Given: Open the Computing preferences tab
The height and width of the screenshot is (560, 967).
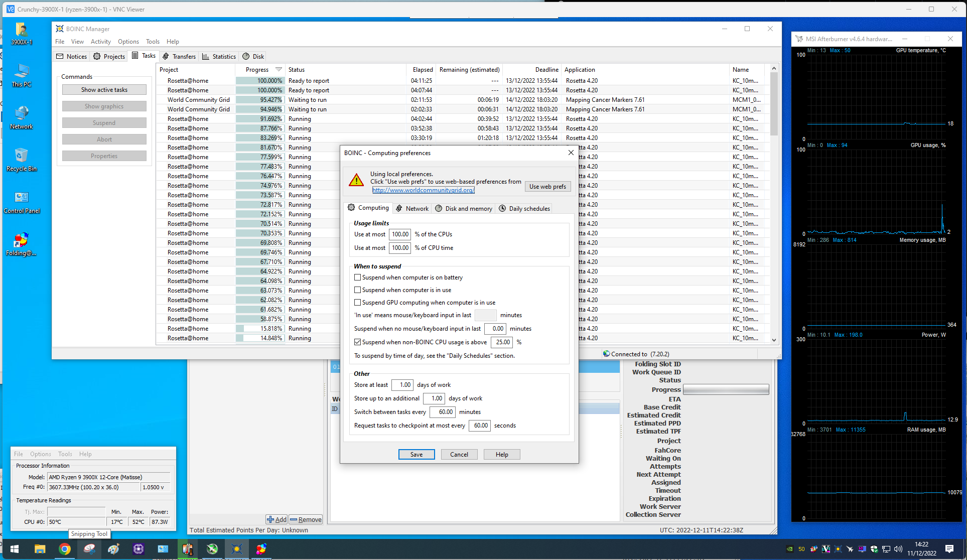Looking at the screenshot, I should pyautogui.click(x=368, y=208).
